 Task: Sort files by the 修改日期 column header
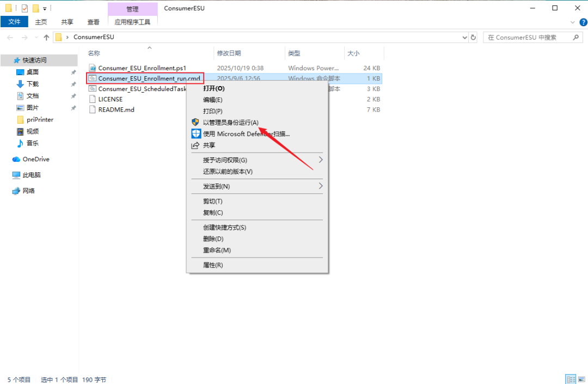pyautogui.click(x=229, y=53)
